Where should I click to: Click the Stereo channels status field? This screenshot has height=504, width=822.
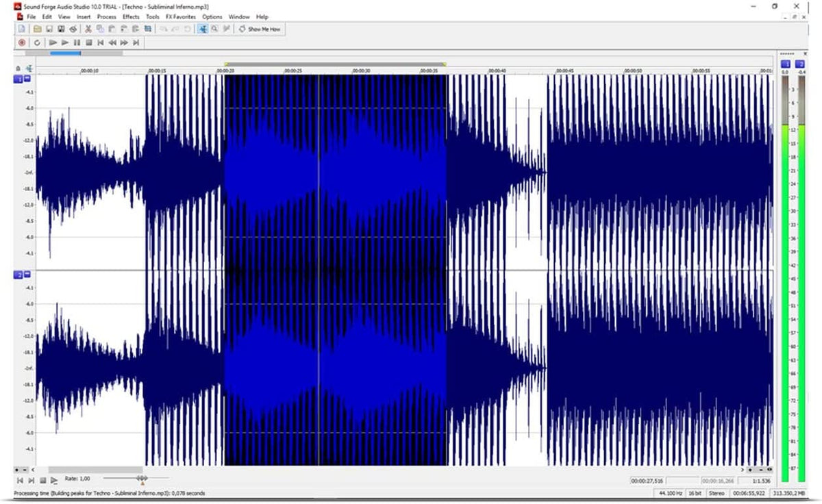pos(717,493)
